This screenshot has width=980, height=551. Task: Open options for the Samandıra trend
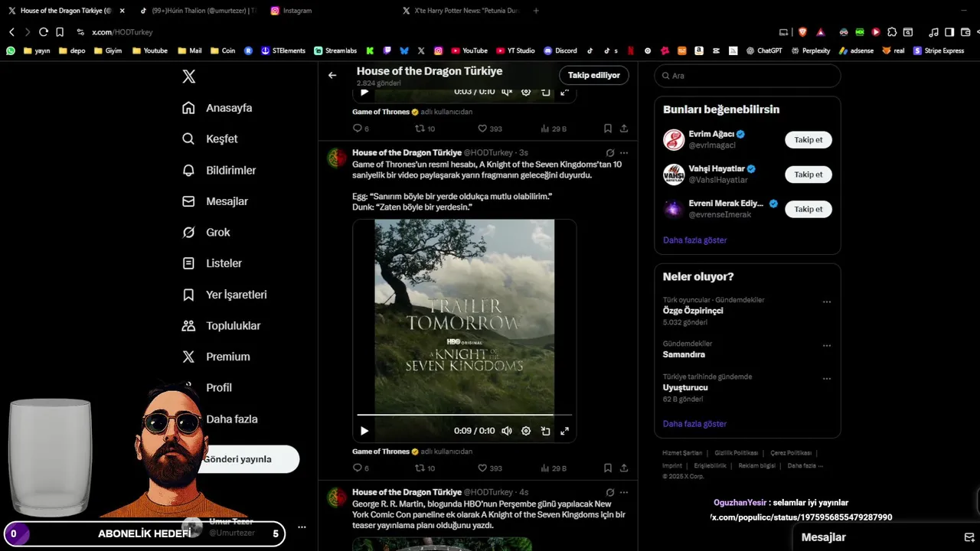tap(827, 346)
